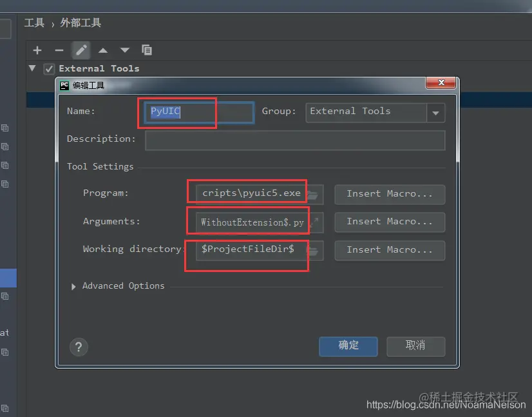
Task: Cancel dialog with 取消 button
Action: click(415, 346)
